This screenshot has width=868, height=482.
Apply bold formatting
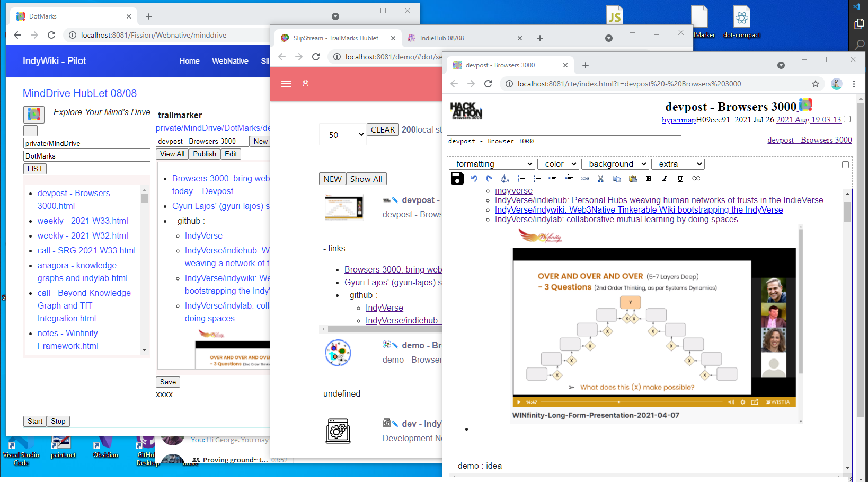(x=649, y=179)
